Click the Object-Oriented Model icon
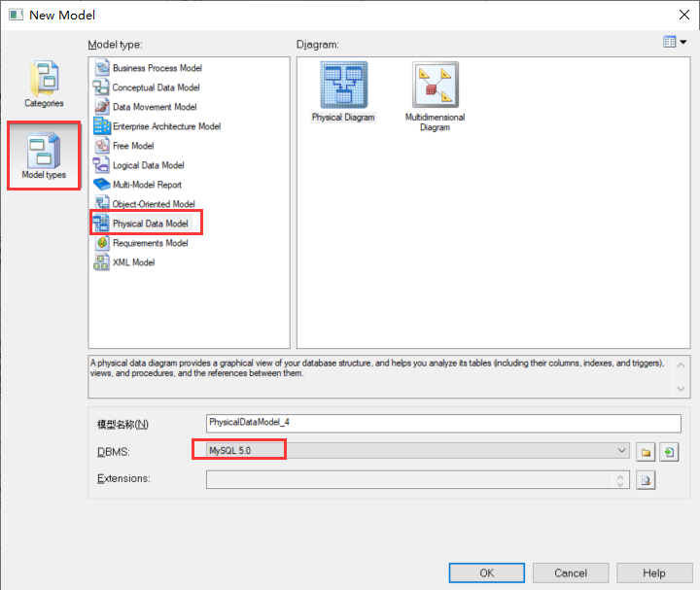The width and height of the screenshot is (700, 590). pos(102,203)
